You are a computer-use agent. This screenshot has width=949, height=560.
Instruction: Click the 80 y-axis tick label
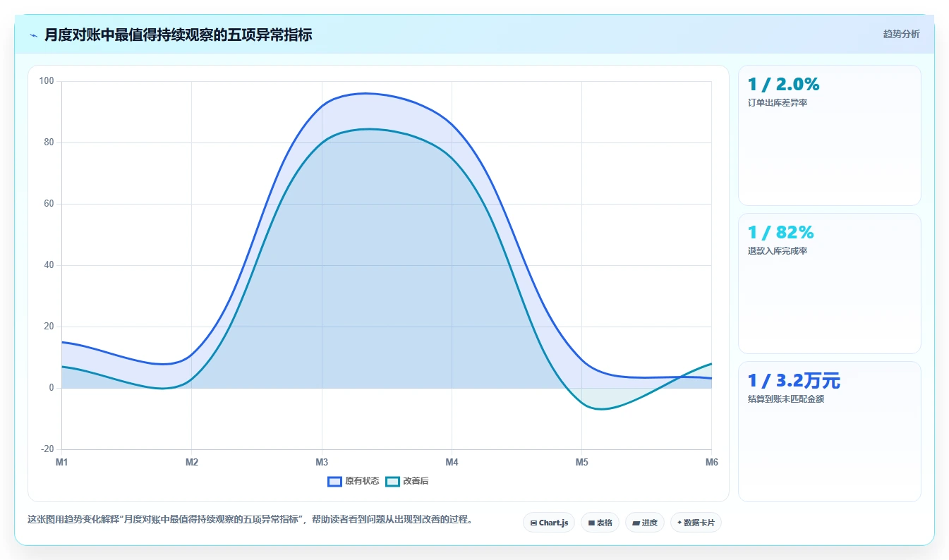[49, 142]
